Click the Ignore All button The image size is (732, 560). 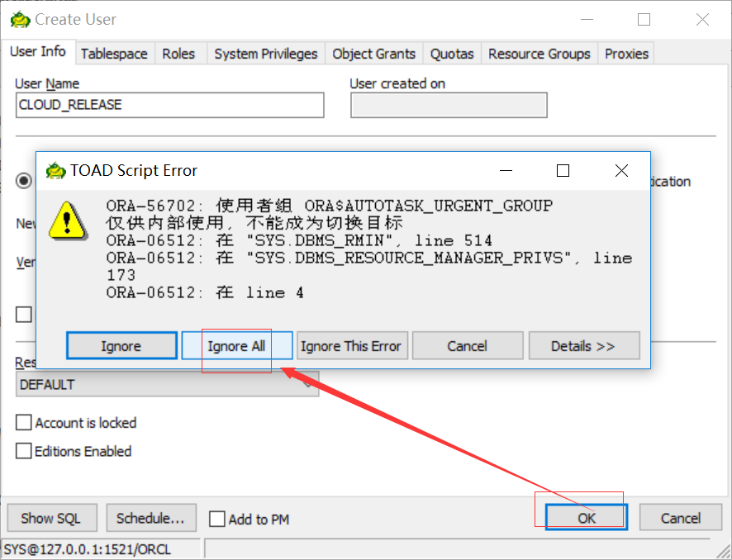point(236,346)
